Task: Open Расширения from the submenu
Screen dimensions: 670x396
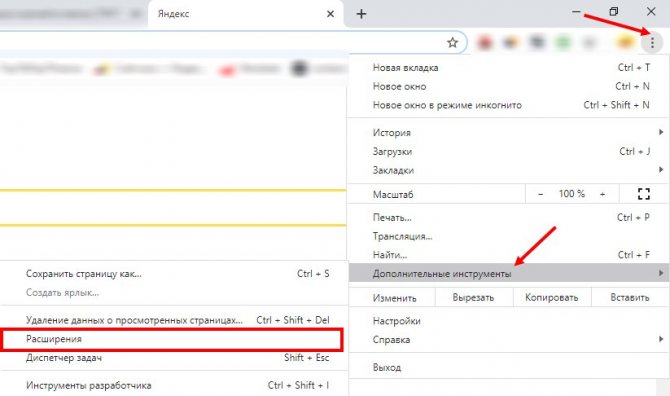Action: click(x=172, y=339)
